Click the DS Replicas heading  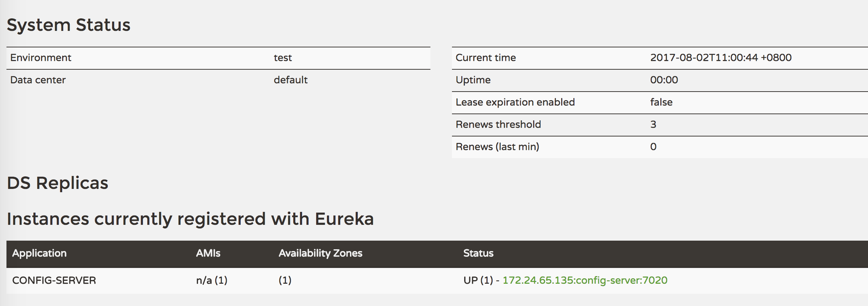[x=57, y=183]
